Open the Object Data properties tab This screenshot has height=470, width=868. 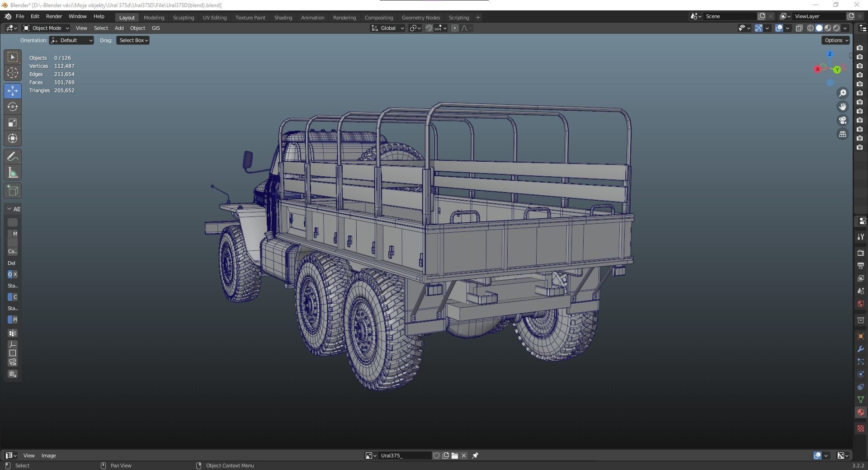click(x=860, y=399)
